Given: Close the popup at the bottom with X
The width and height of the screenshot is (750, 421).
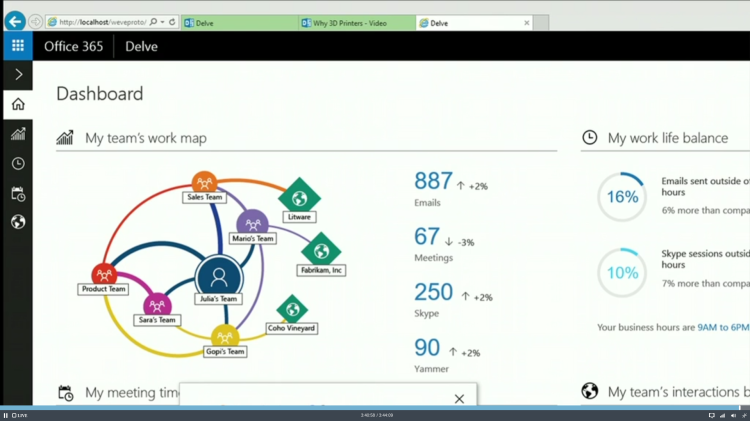Looking at the screenshot, I should coord(459,399).
